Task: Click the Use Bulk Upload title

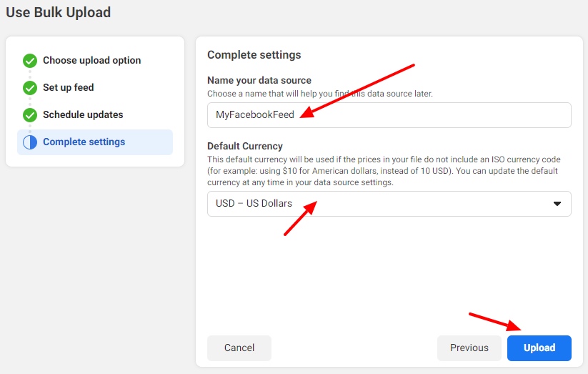Action: pyautogui.click(x=59, y=12)
